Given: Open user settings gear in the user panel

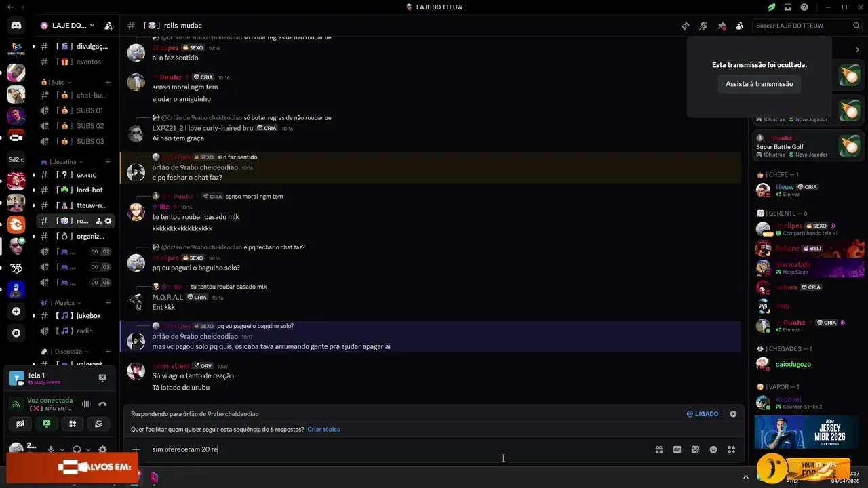Looking at the screenshot, I should coord(102,449).
